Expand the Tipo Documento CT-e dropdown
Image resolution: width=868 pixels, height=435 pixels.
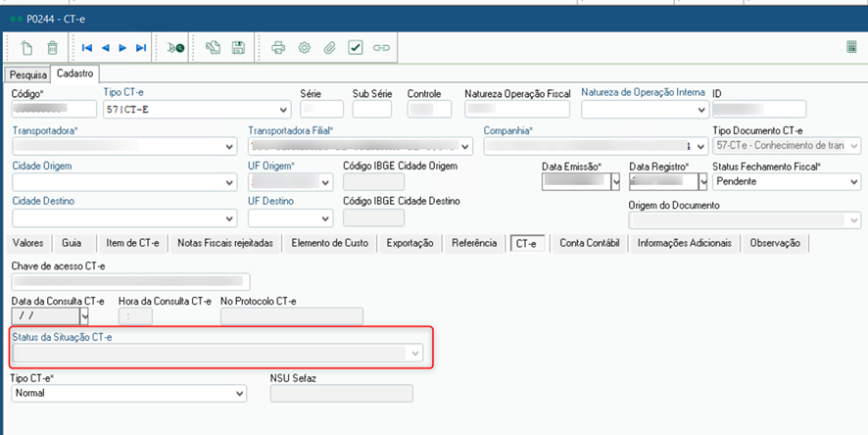click(854, 146)
